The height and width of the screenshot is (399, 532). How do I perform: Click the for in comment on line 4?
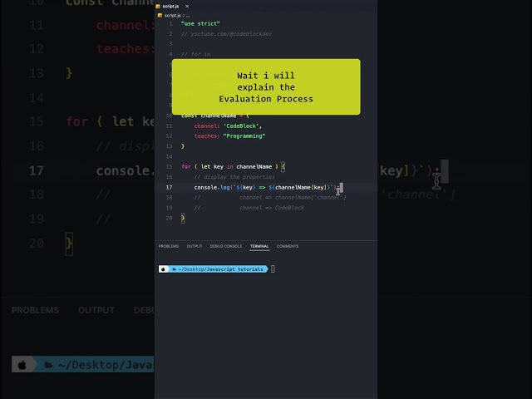point(196,54)
